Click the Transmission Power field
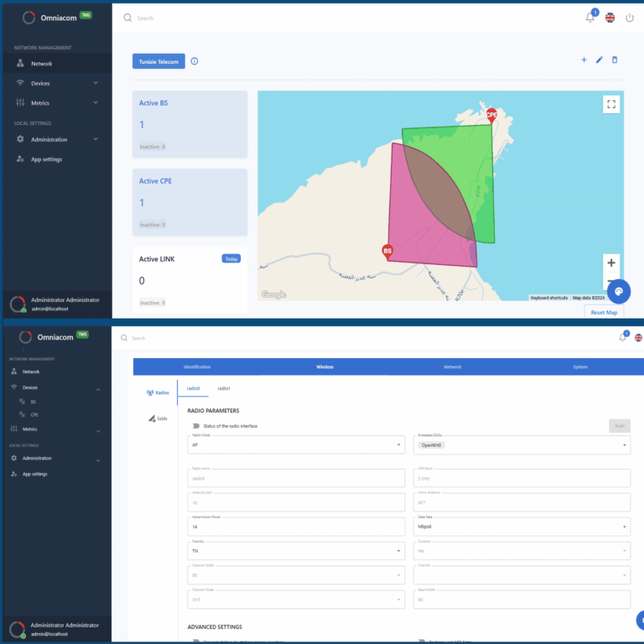 pyautogui.click(x=296, y=527)
